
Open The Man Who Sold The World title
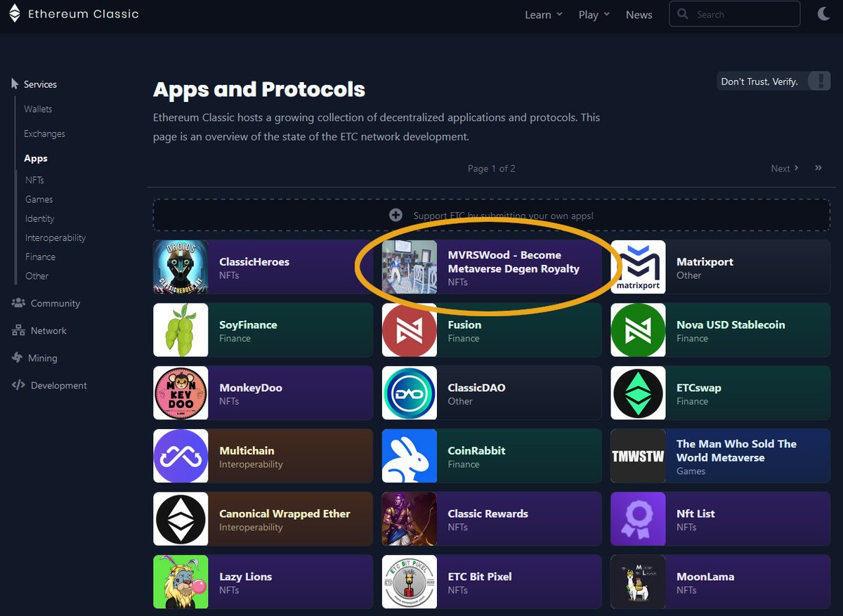(x=736, y=450)
